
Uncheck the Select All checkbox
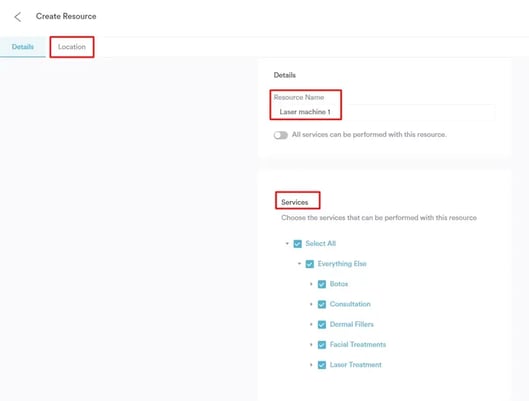coord(297,244)
